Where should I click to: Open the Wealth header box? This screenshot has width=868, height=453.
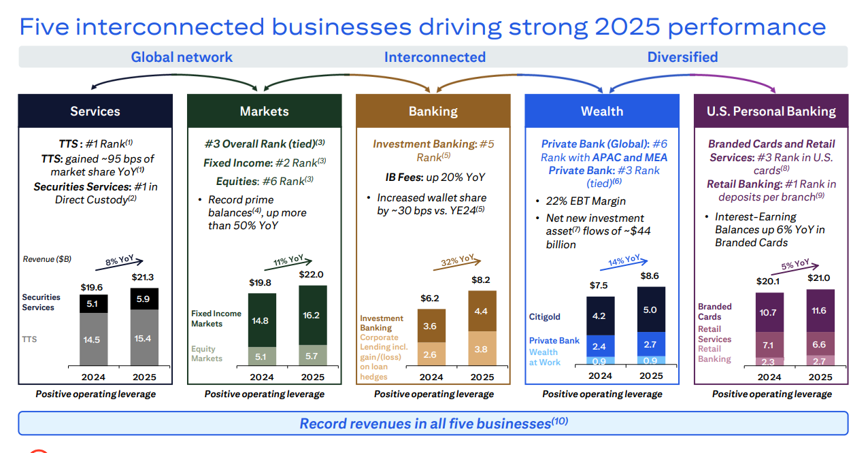coord(602,112)
